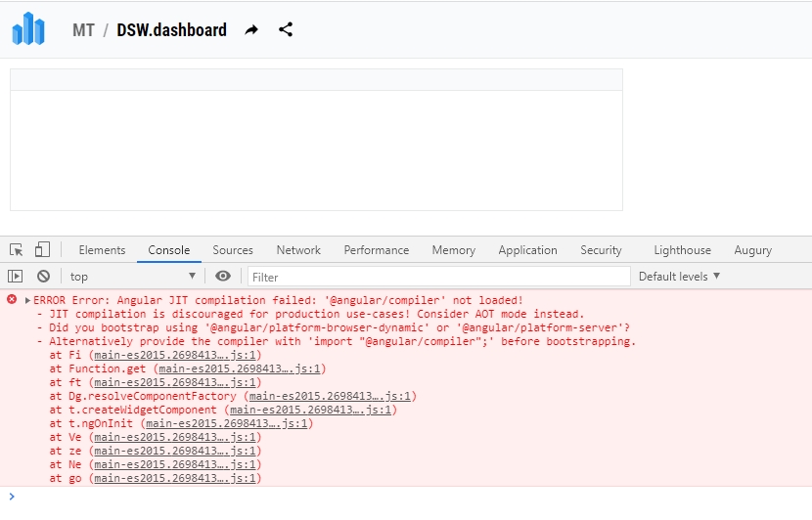Image resolution: width=812 pixels, height=520 pixels.
Task: Open source link on Dg.resolveComponentFactory line
Action: (x=330, y=396)
